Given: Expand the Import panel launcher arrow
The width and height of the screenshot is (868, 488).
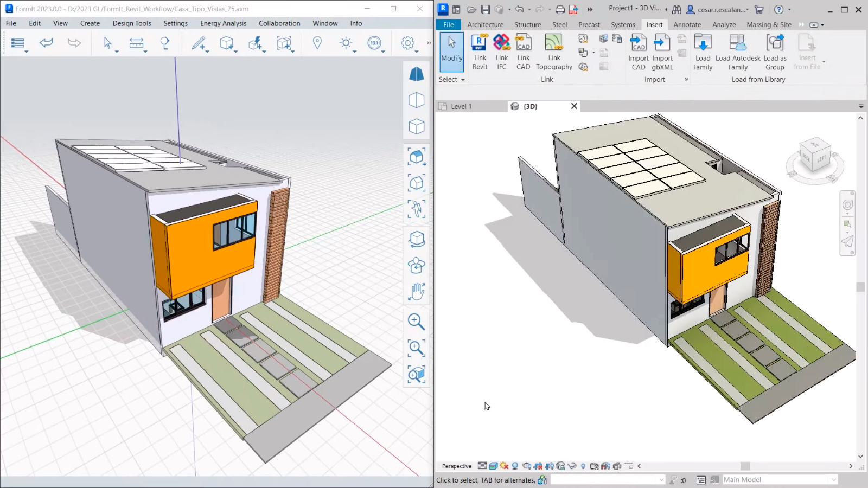Looking at the screenshot, I should tap(686, 79).
